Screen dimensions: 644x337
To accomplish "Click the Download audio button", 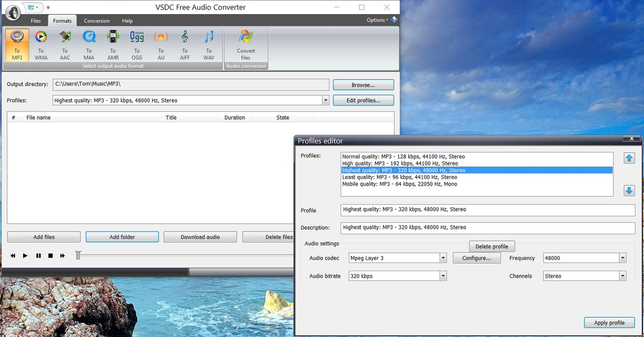I will click(200, 237).
